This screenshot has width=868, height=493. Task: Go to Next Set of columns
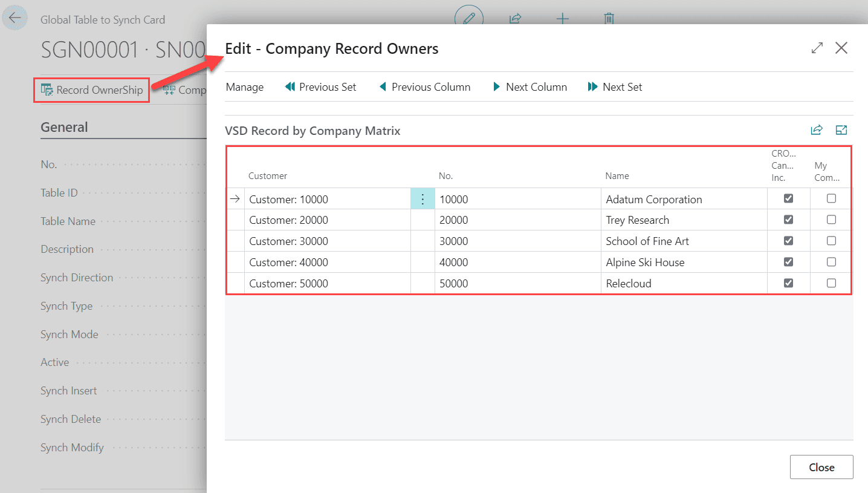[615, 87]
